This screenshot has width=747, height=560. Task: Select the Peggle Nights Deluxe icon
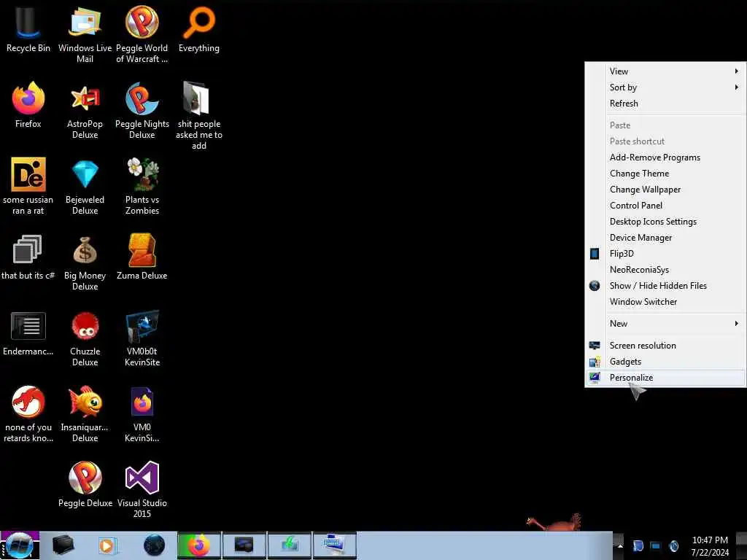pos(142,111)
